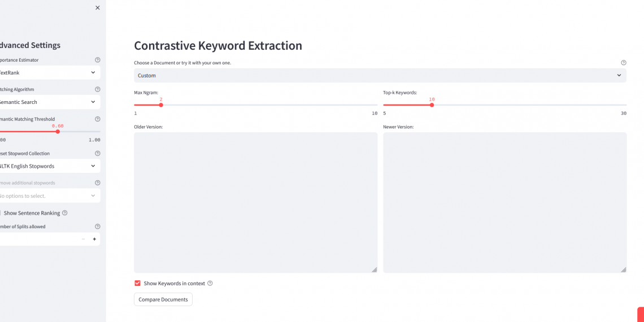Toggle Show Sentence Ranking option

[1, 213]
